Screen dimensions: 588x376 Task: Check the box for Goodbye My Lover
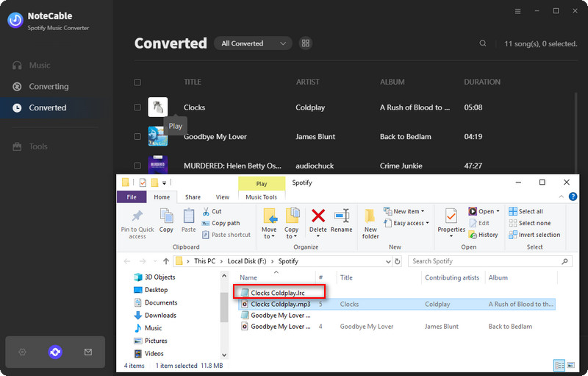(137, 137)
